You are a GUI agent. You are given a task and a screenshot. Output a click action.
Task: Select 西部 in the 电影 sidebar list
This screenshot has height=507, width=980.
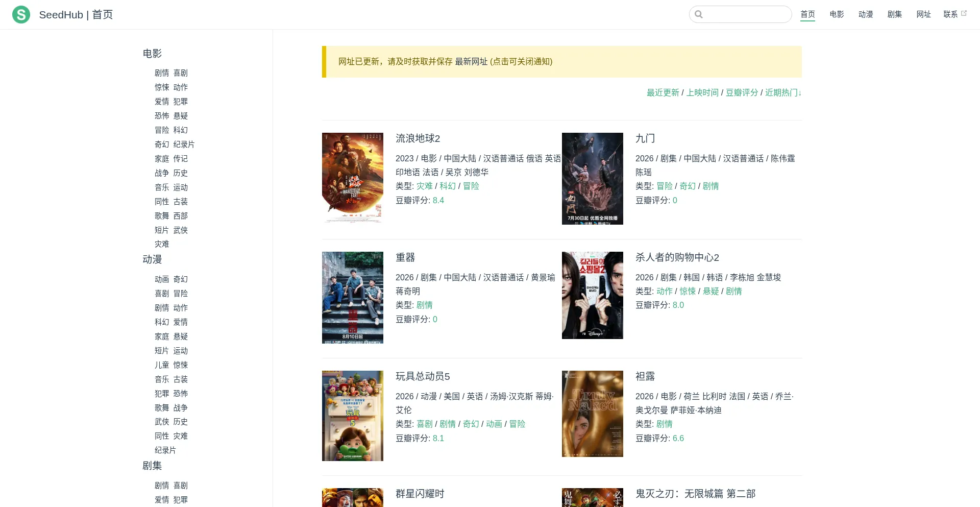181,216
